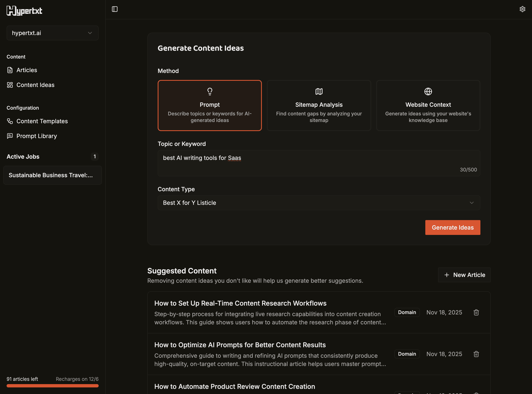Viewport: 532px width, 394px height.
Task: Open Content Ideas from the sidebar
Action: coord(35,85)
